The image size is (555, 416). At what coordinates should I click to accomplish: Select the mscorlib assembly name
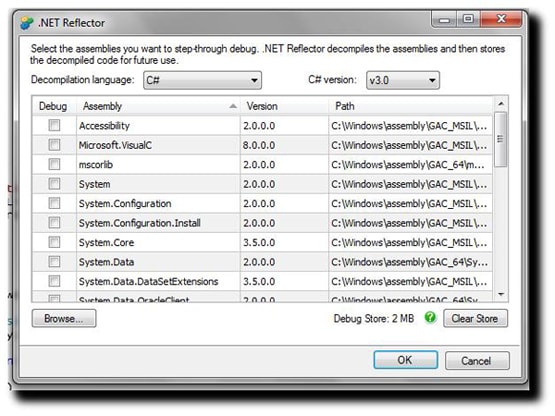point(96,165)
